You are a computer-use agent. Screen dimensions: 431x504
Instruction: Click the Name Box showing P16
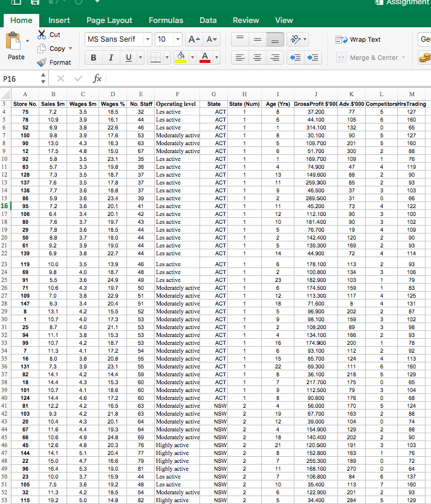pos(20,79)
